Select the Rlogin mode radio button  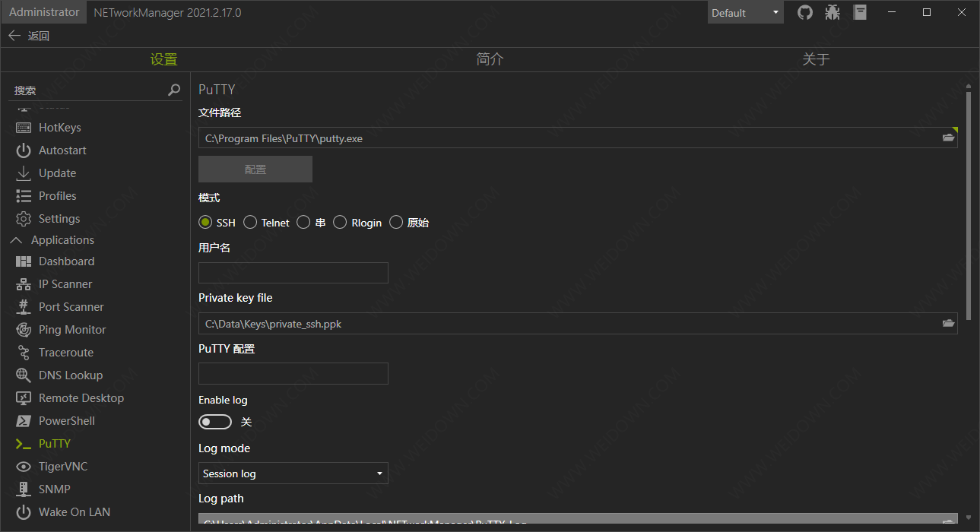tap(340, 223)
